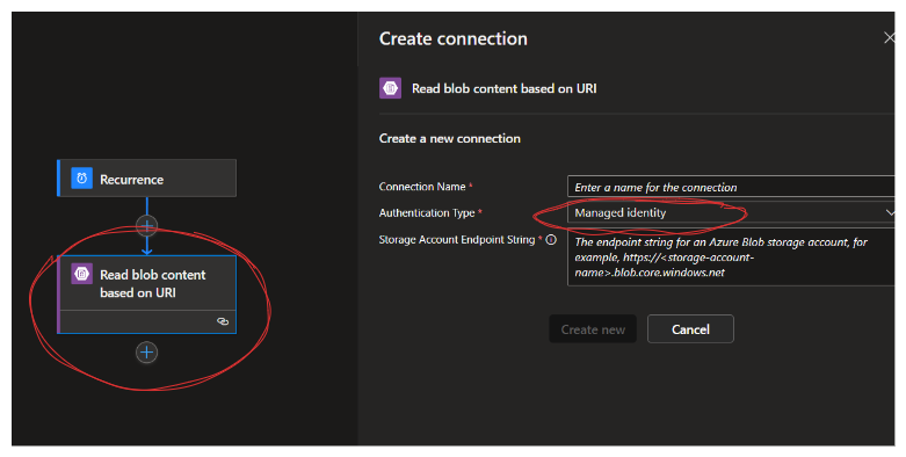
Task: Click the Cancel button
Action: point(690,329)
